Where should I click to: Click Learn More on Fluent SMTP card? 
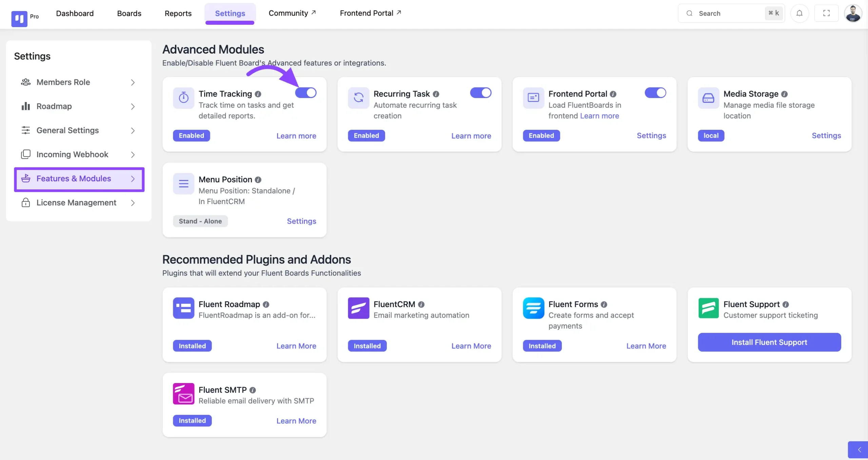coord(296,421)
